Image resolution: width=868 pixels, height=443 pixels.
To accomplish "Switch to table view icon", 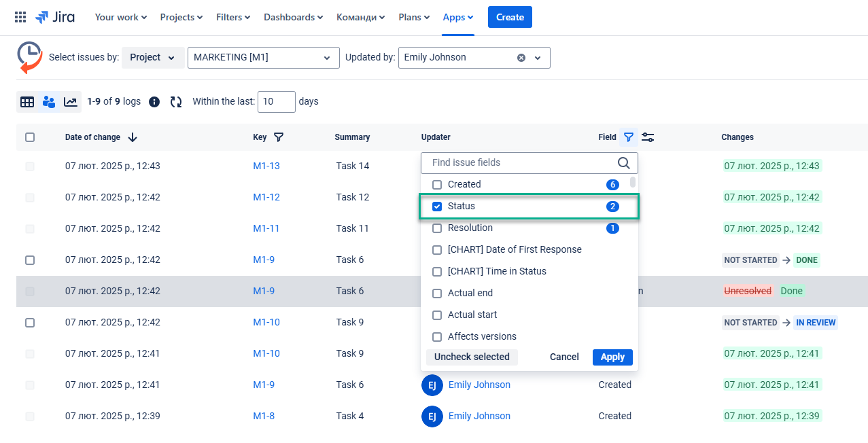I will point(27,102).
